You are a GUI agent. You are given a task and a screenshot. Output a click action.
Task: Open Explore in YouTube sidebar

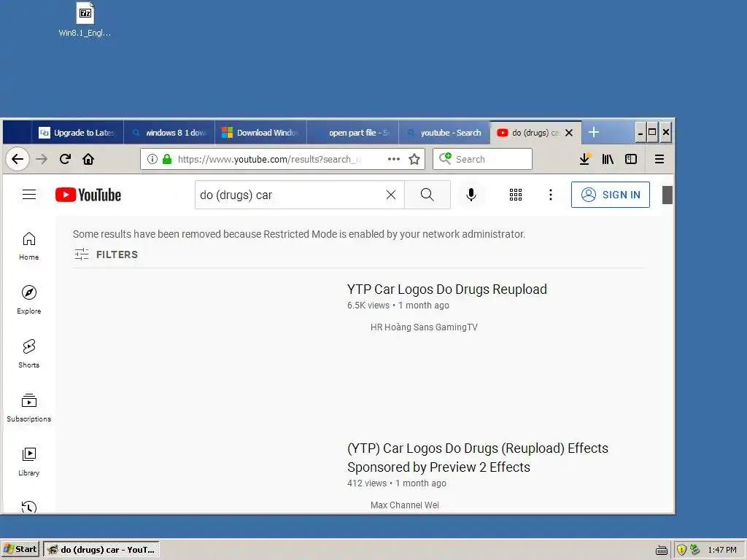pos(29,300)
